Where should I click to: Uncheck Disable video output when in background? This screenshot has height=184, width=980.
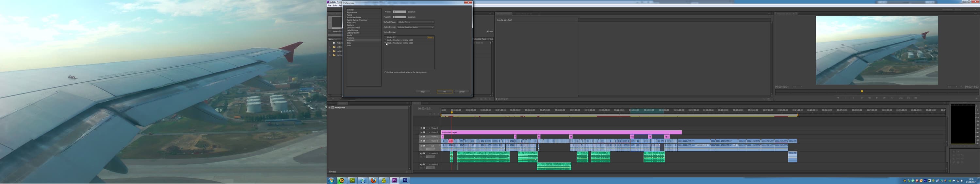click(385, 72)
